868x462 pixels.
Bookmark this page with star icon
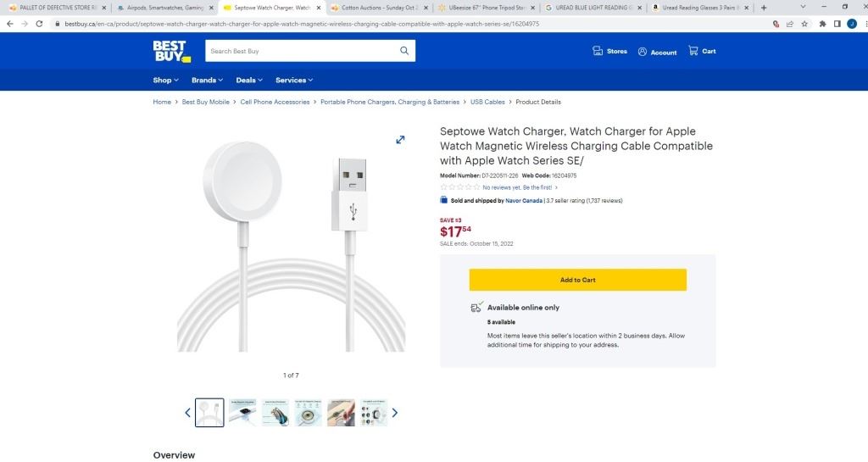click(x=804, y=24)
